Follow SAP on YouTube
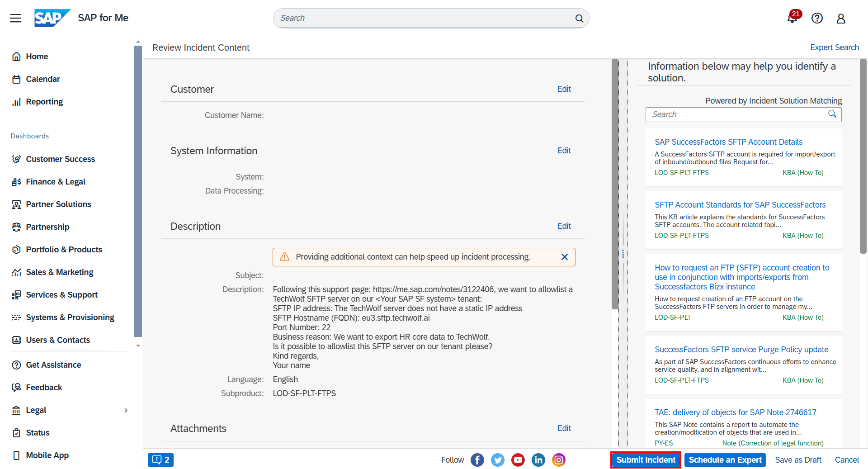 (518, 460)
